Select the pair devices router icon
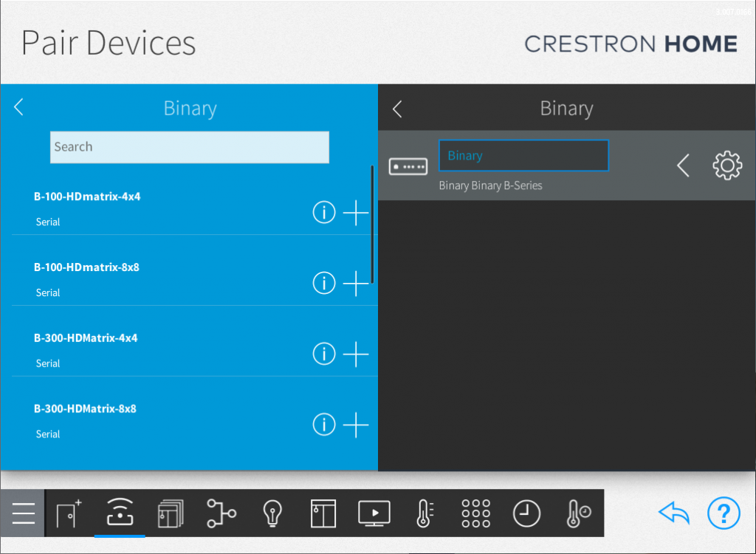The width and height of the screenshot is (756, 554). [120, 512]
